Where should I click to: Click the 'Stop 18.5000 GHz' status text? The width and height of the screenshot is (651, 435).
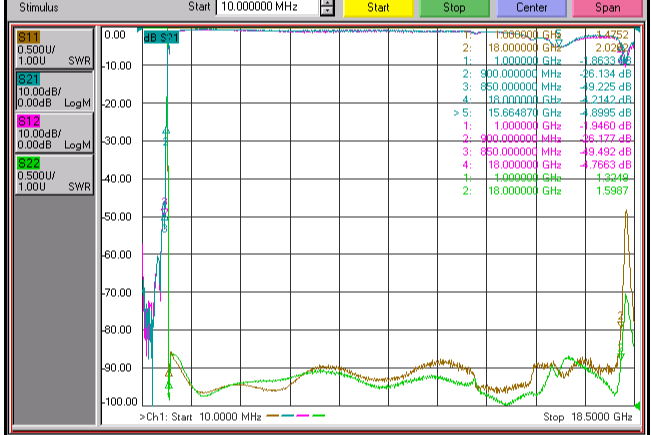click(587, 417)
